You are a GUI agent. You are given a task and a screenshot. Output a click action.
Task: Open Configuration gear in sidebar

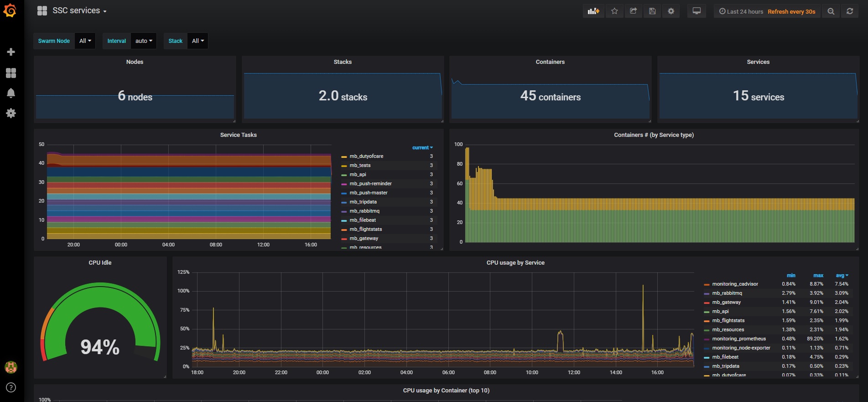[11, 113]
